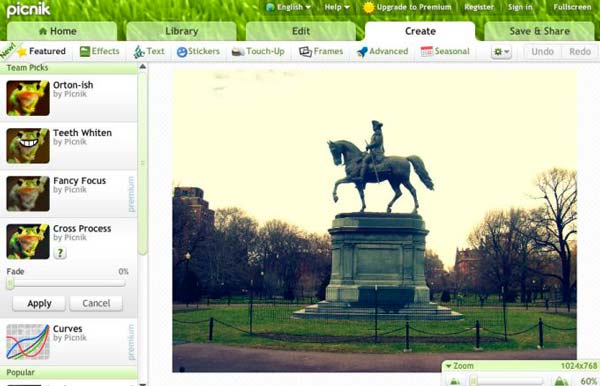Open the English language dropdown

tap(289, 7)
